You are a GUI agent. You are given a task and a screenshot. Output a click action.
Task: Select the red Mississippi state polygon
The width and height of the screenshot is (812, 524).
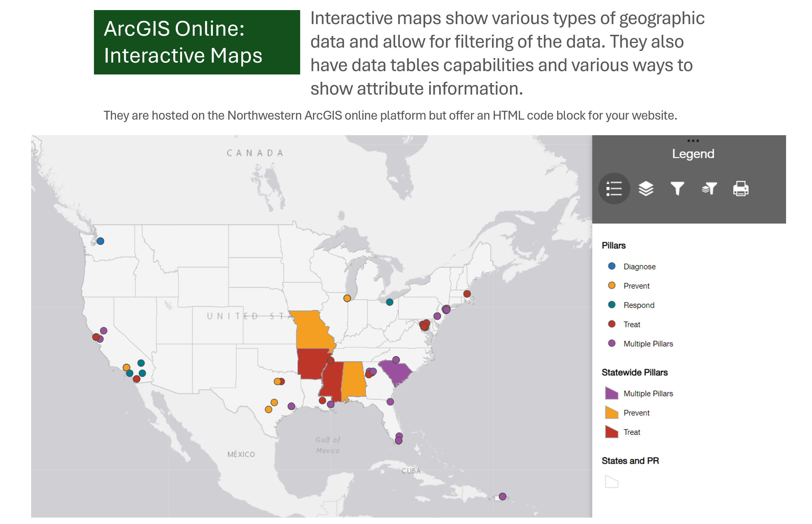[x=332, y=381]
